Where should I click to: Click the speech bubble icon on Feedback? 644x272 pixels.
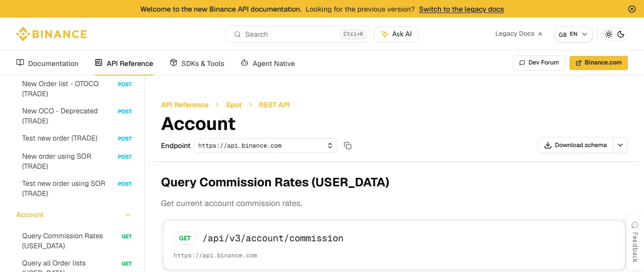tap(635, 225)
